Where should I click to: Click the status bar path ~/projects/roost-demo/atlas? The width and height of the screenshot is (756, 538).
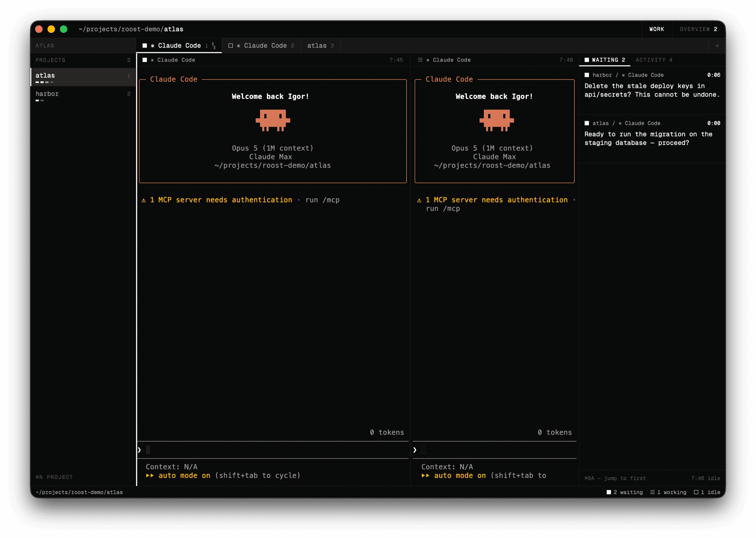(79, 492)
